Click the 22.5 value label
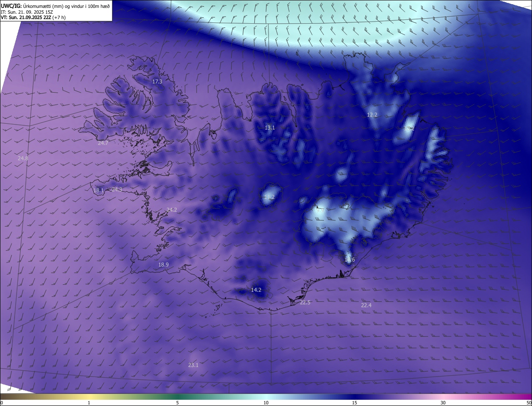 (305, 302)
